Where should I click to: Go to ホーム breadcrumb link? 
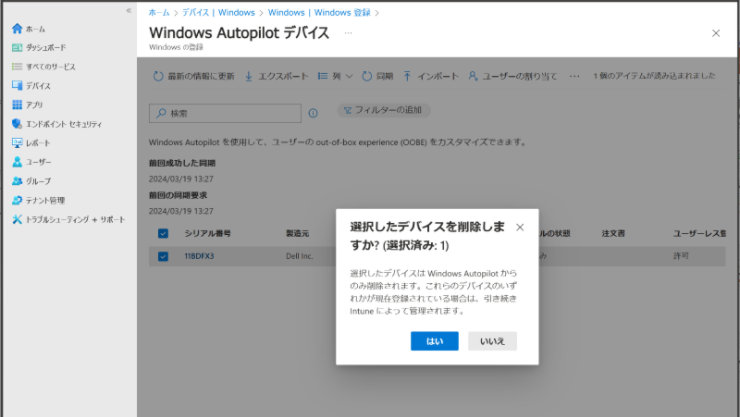[x=159, y=13]
